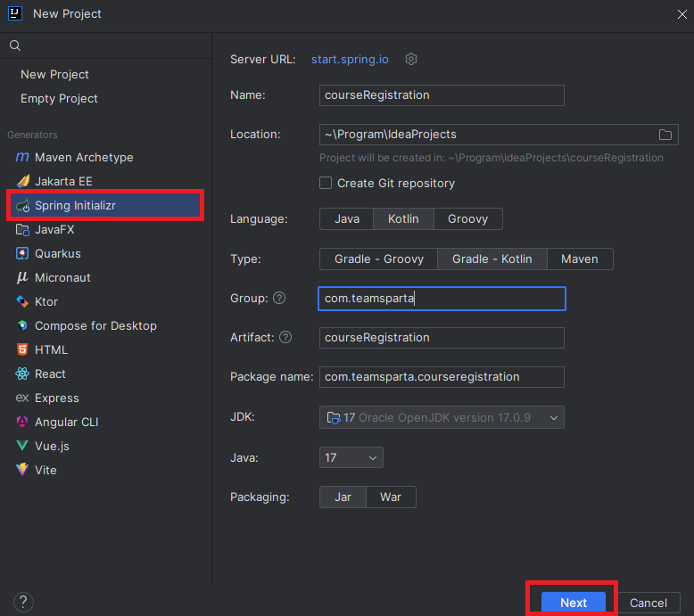Select the Vite generator entry
The image size is (694, 616).
tap(105, 470)
